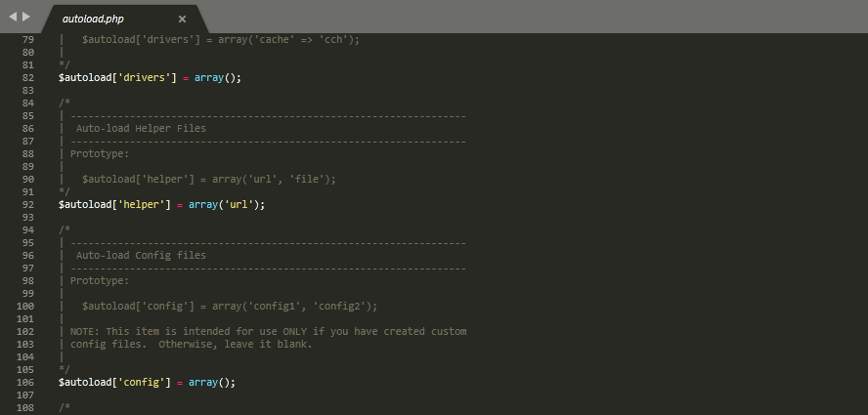Image resolution: width=868 pixels, height=415 pixels.
Task: Click line number 106 in the gutter
Action: 25,383
